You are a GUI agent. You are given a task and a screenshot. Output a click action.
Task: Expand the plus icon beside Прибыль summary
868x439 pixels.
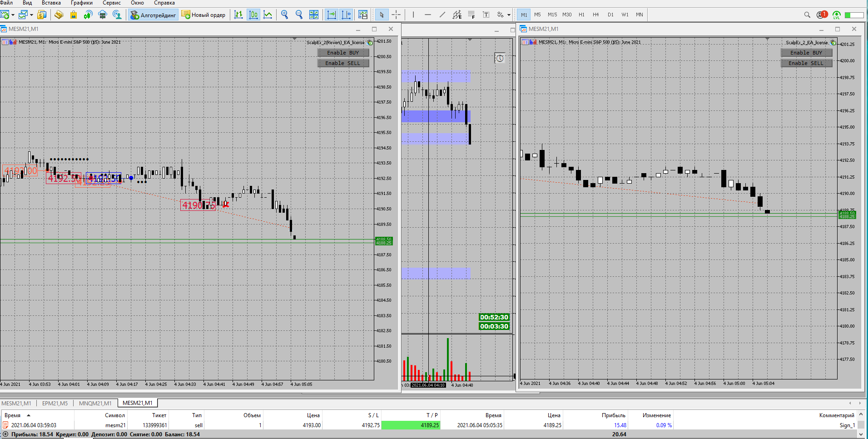(x=5, y=434)
